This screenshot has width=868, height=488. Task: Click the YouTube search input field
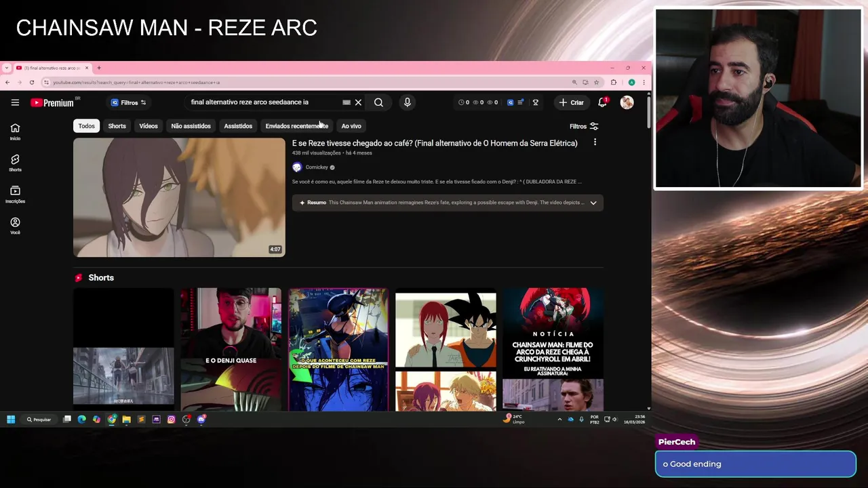264,102
